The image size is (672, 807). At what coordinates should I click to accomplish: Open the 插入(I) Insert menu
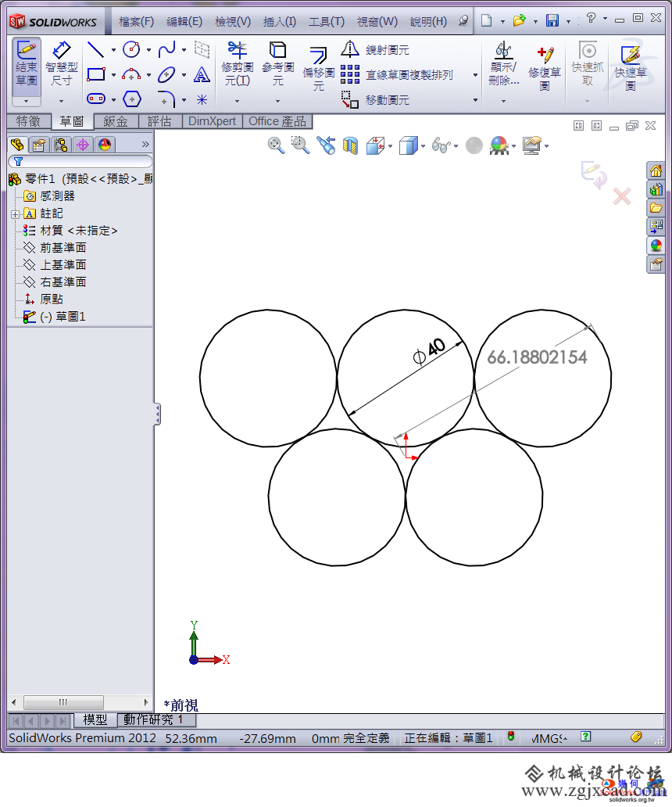pyautogui.click(x=280, y=22)
